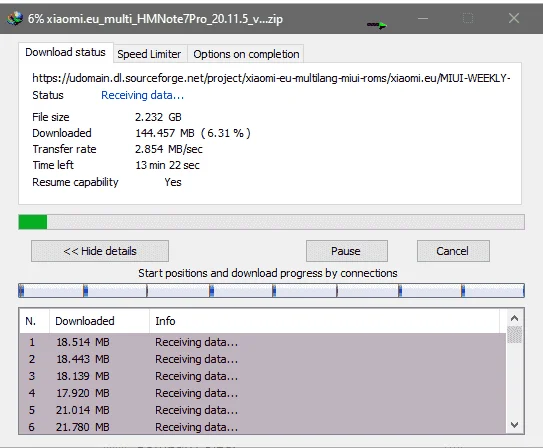Select connection row with 21.780 MB
The height and width of the screenshot is (448, 543).
coord(262,427)
